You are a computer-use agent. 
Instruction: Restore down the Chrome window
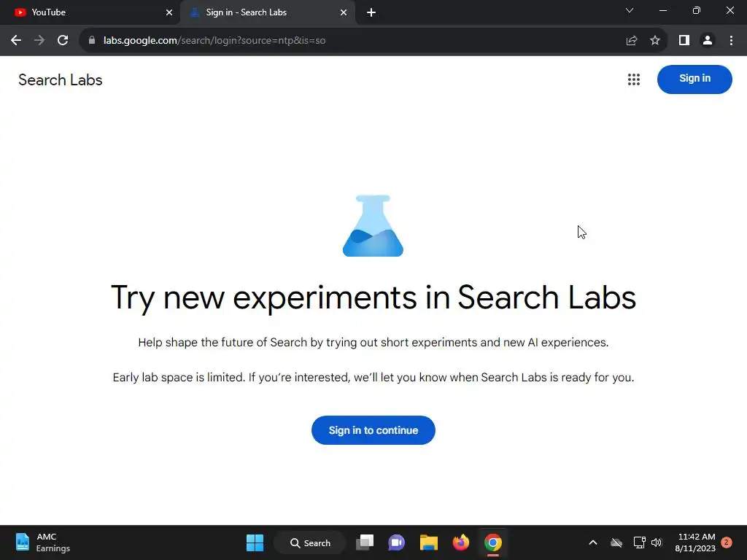(697, 10)
